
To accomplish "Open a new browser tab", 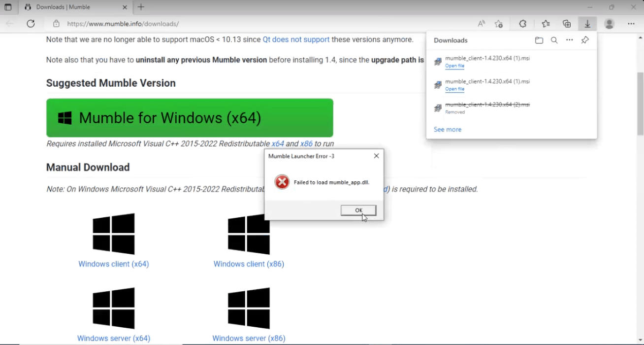I will pos(141,7).
